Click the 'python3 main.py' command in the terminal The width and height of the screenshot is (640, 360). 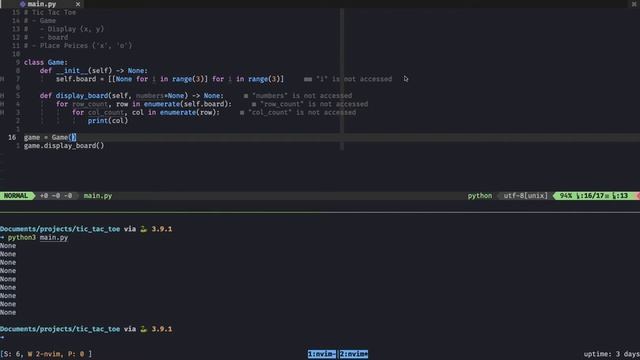38,238
